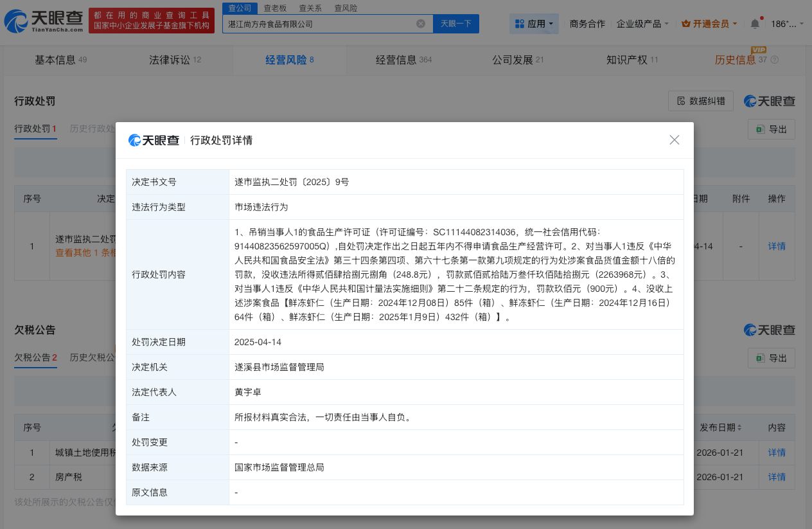The image size is (812, 529).
Task: Click the Tianyancha logo in the dialog header
Action: pos(154,140)
